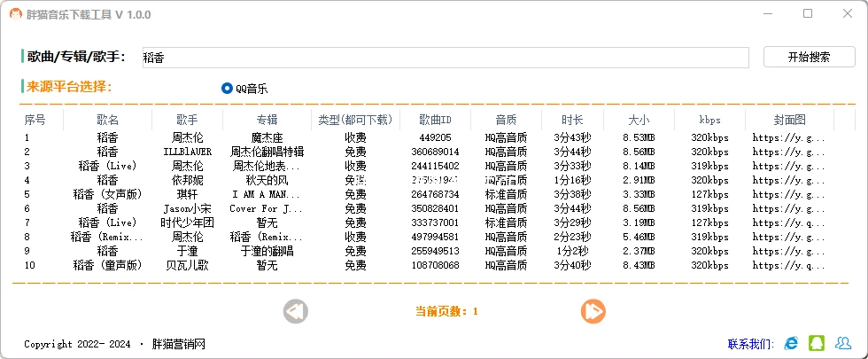Click 127kbps value in row 7
The image size is (868, 359).
(x=709, y=223)
